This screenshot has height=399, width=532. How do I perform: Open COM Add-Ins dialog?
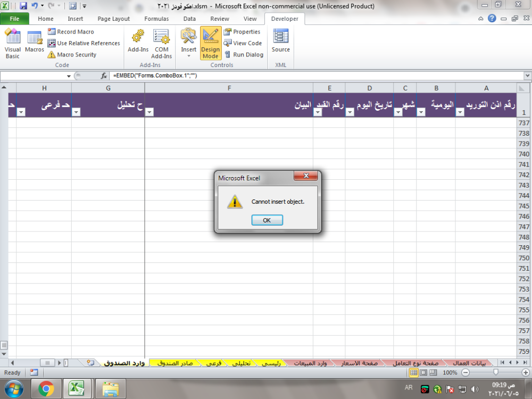pyautogui.click(x=162, y=44)
